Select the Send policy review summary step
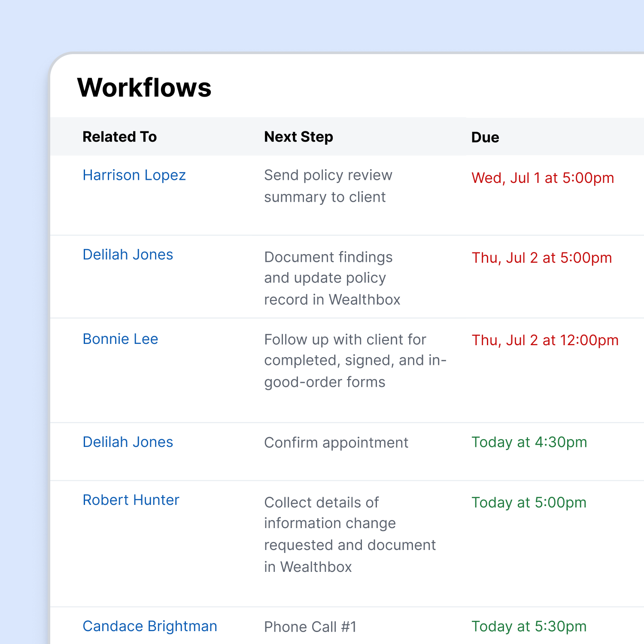Viewport: 644px width, 644px height. 328,186
